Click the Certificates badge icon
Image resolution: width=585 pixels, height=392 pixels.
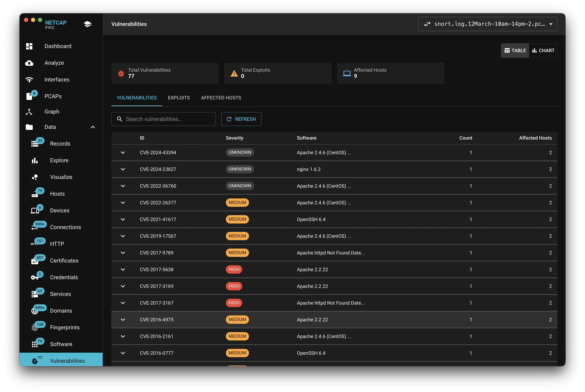(x=35, y=261)
